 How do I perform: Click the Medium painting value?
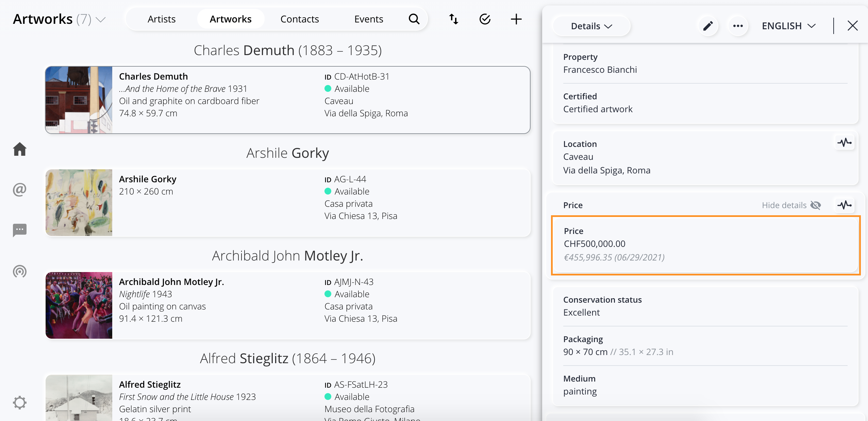[580, 391]
